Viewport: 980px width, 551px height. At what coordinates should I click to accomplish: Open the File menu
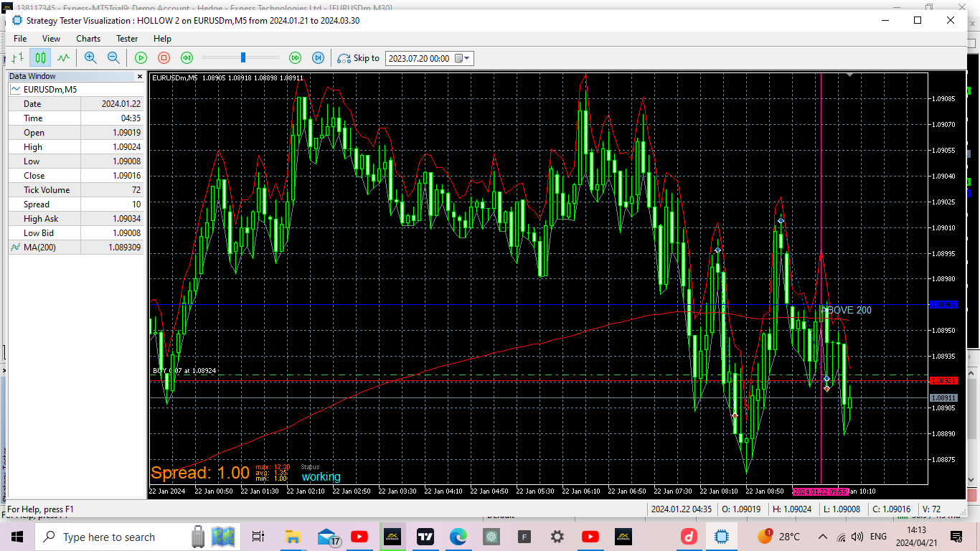20,39
